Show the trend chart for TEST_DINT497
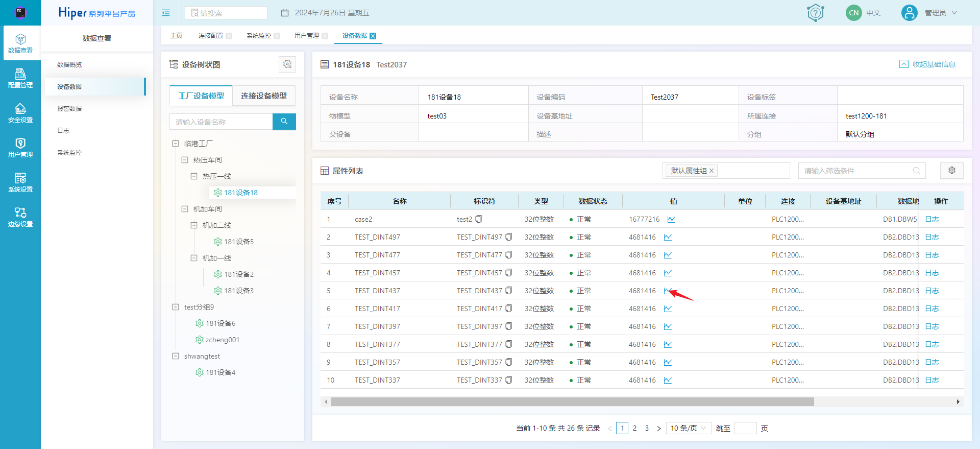 point(668,237)
